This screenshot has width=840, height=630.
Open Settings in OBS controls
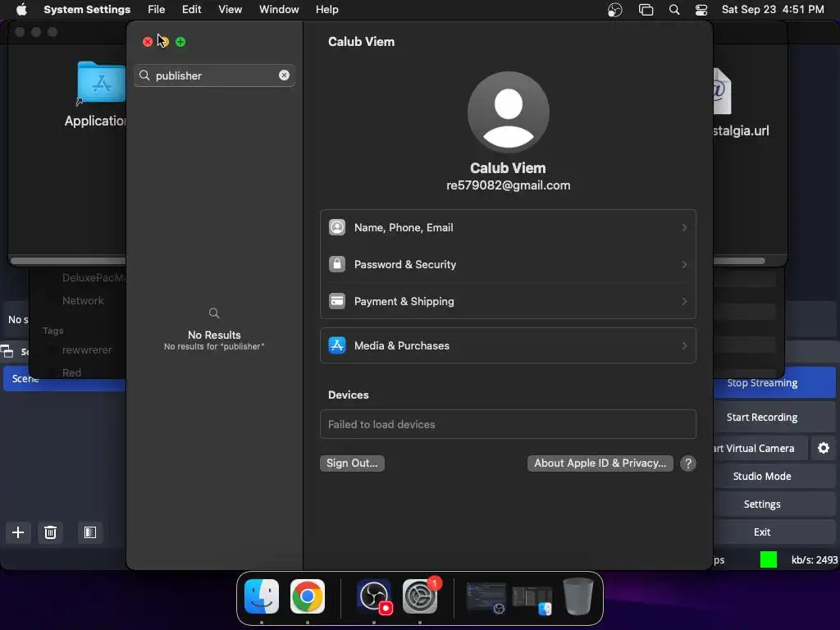(775, 504)
